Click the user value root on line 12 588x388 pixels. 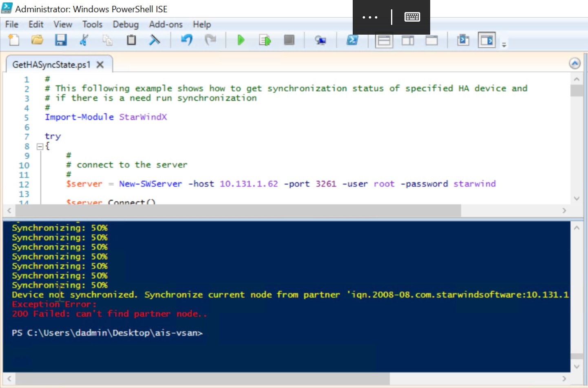pyautogui.click(x=384, y=184)
